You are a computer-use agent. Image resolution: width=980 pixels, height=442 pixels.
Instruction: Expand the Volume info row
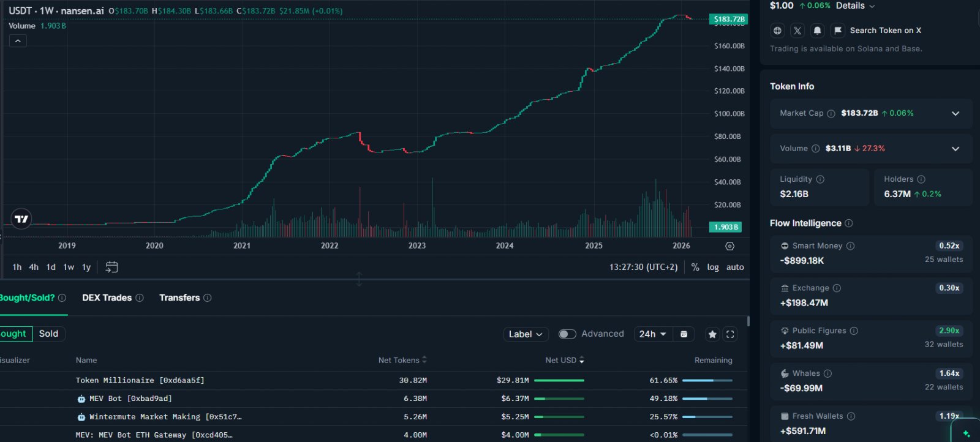coord(871,149)
